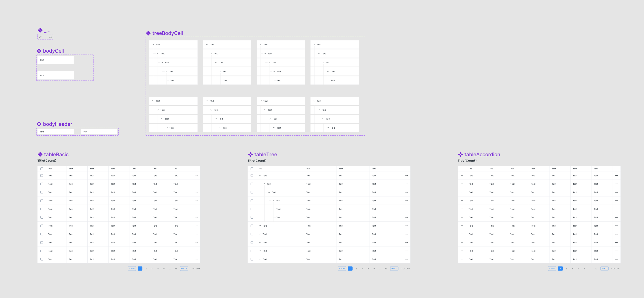This screenshot has height=298, width=644.
Task: Check the select-all checkbox in tableBasic header
Action: 42,169
